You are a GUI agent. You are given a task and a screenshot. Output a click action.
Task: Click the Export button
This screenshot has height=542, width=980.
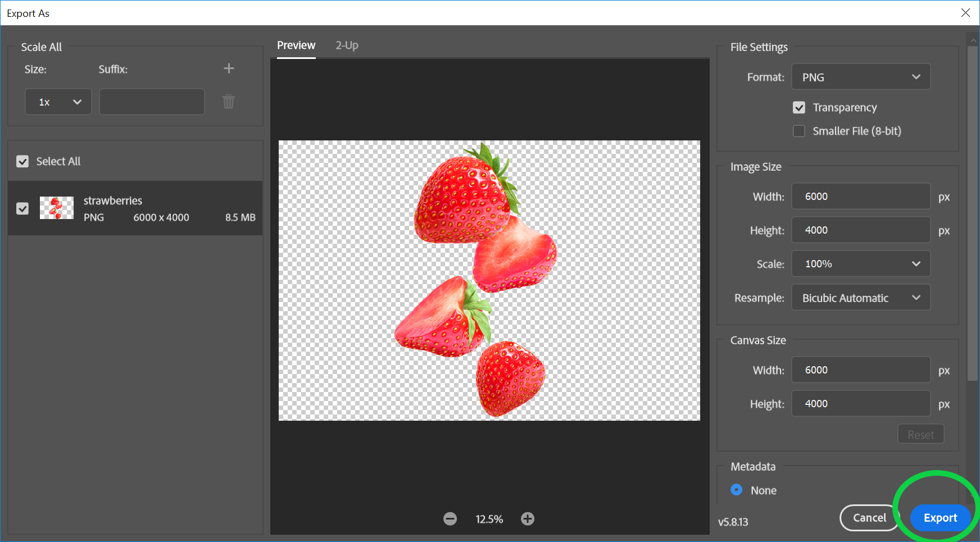(940, 518)
